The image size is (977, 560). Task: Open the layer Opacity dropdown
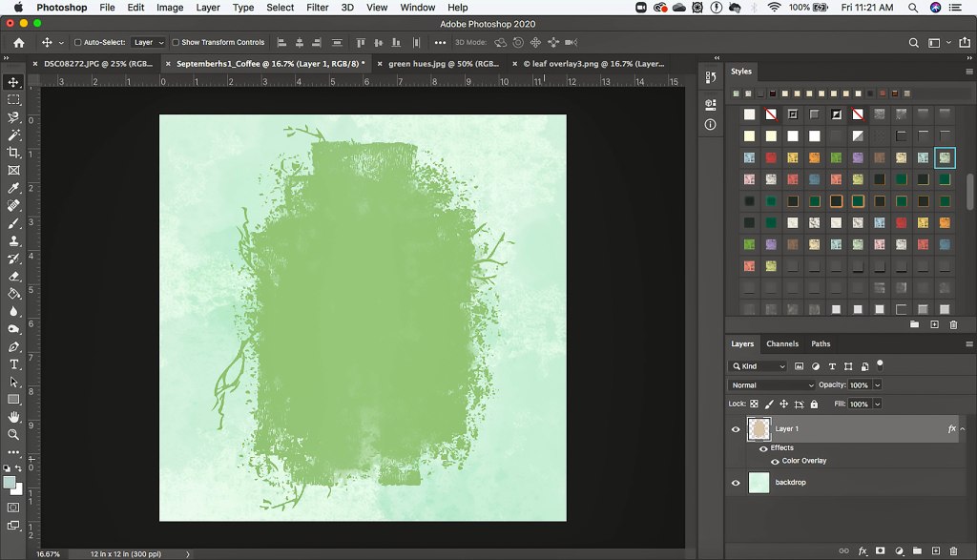877,385
